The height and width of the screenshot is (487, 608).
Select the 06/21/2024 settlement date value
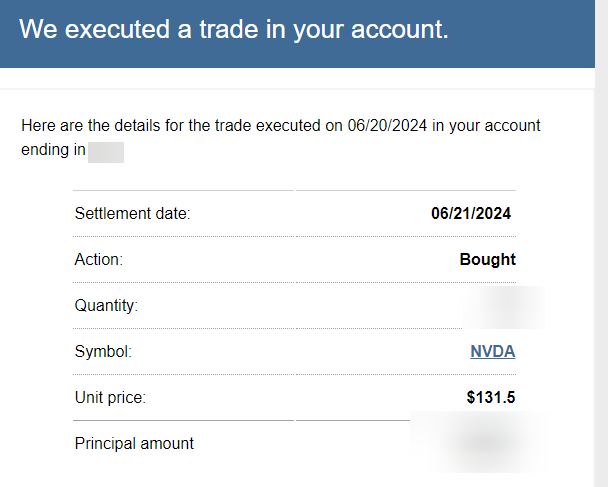click(473, 213)
